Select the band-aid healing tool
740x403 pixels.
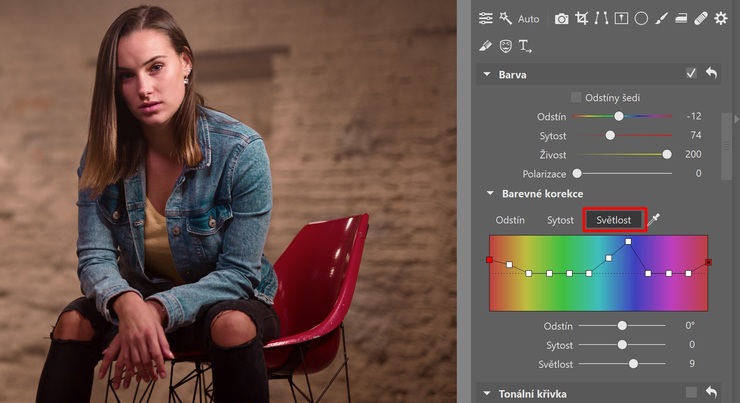(x=701, y=18)
